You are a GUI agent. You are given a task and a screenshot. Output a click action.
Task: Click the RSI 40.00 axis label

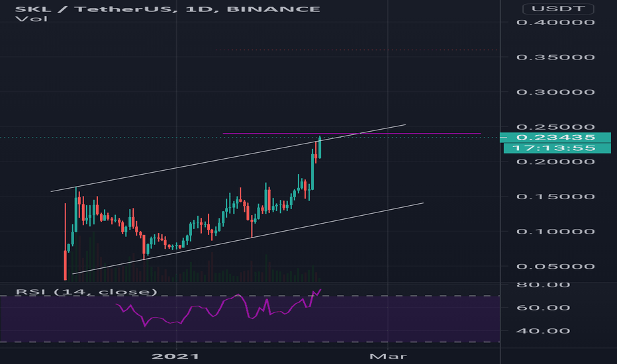coord(543,330)
